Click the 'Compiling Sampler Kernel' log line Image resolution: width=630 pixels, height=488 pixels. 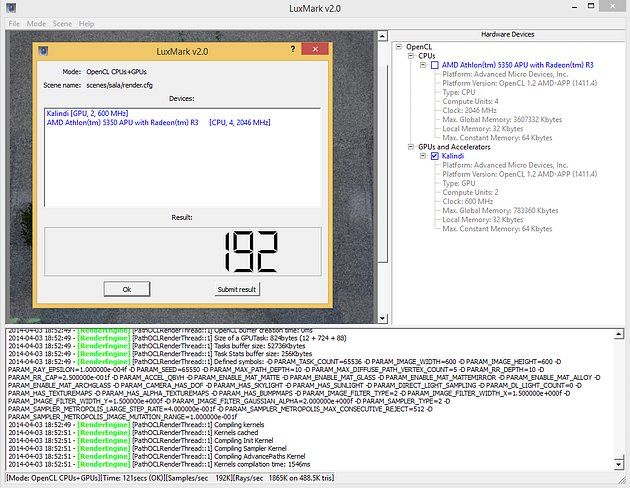(147, 448)
